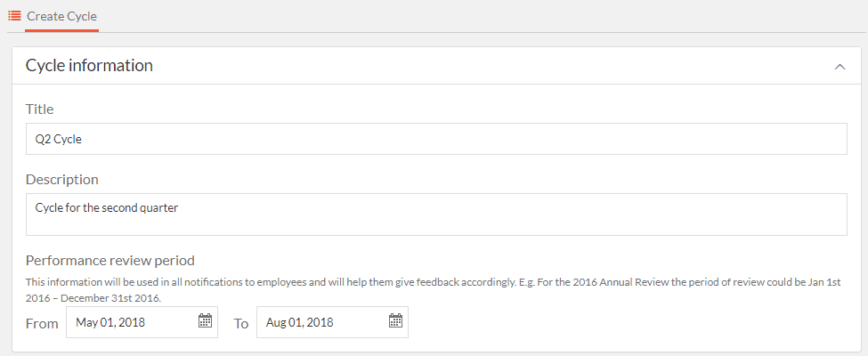Click empty card space right of To date

click(x=626, y=322)
